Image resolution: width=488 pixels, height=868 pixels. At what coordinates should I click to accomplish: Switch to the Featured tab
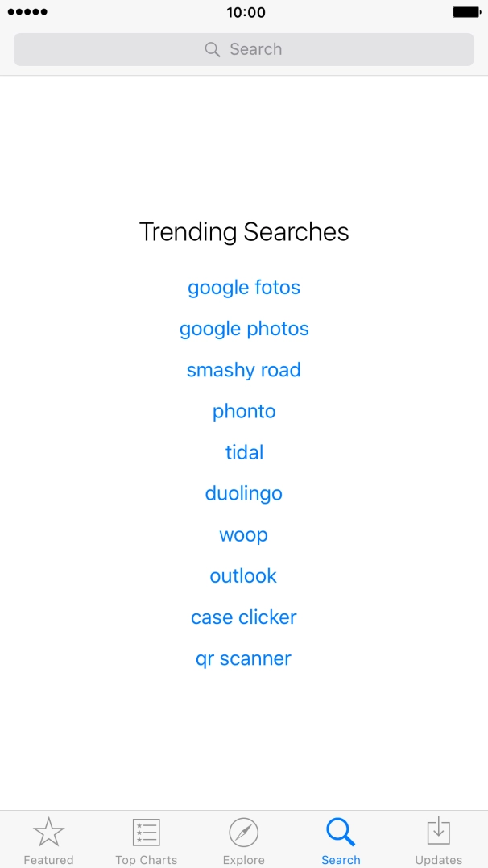pos(48,841)
